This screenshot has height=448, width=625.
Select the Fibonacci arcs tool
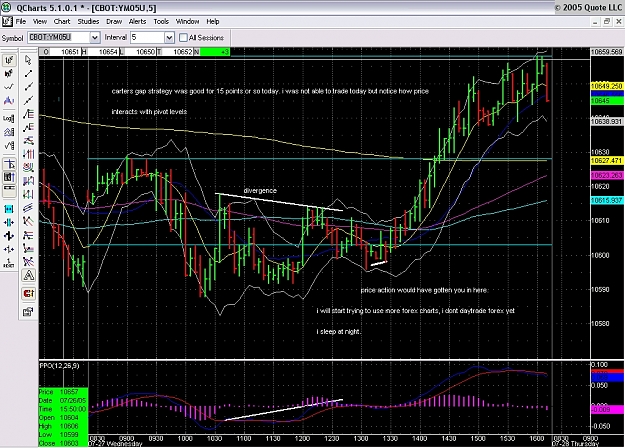(28, 167)
